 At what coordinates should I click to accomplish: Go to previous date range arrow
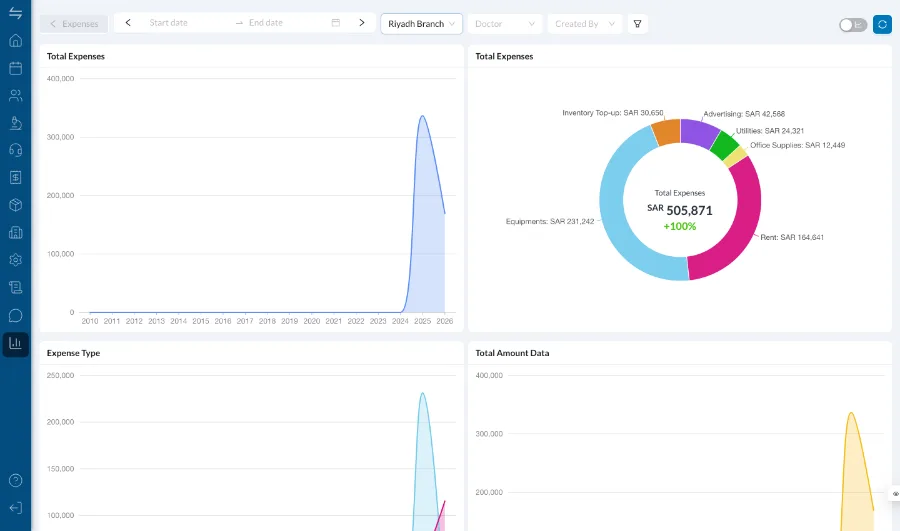[128, 23]
